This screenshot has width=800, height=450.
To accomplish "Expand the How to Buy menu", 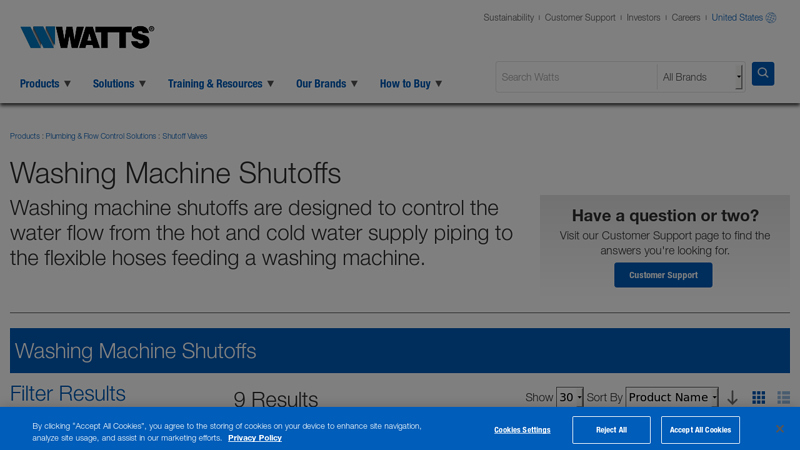I will coord(411,83).
